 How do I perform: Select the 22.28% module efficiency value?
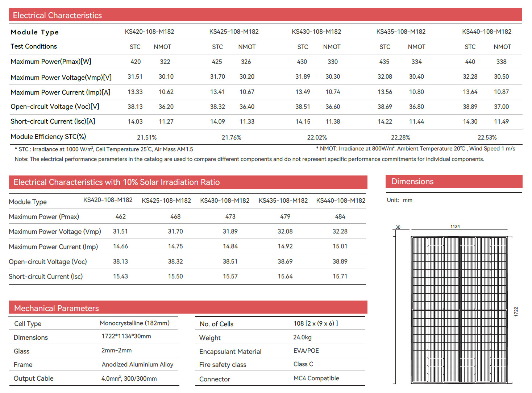(x=400, y=137)
